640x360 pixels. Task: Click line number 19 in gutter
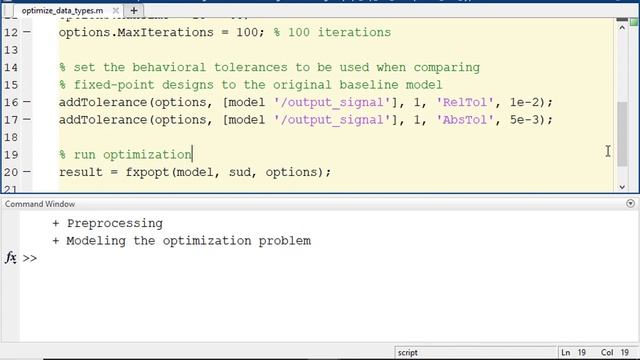[11, 155]
